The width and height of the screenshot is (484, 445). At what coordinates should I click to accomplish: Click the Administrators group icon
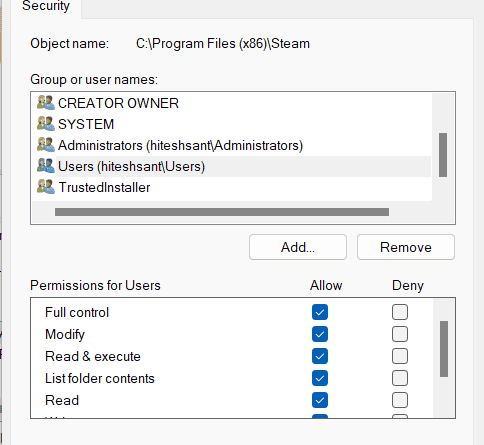[x=46, y=145]
